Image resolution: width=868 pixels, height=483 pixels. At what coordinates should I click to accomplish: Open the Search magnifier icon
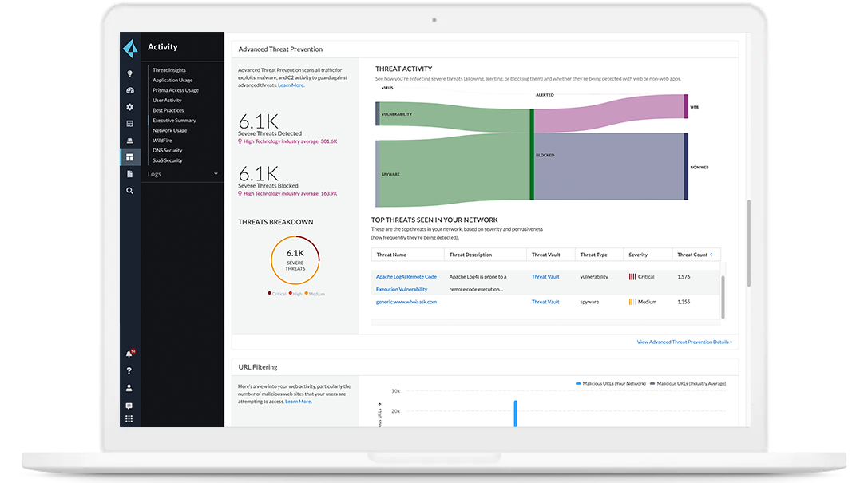pos(129,191)
